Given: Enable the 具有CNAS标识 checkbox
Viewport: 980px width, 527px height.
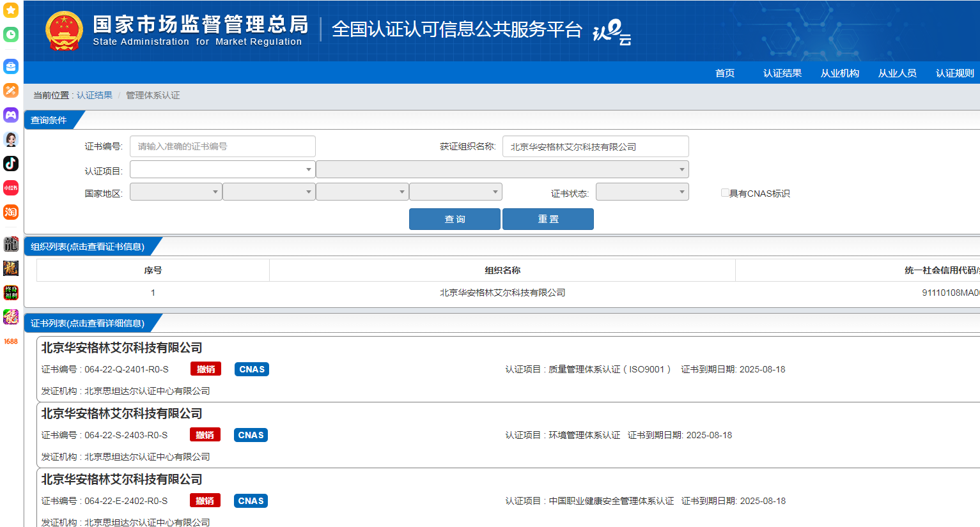Looking at the screenshot, I should pyautogui.click(x=725, y=193).
